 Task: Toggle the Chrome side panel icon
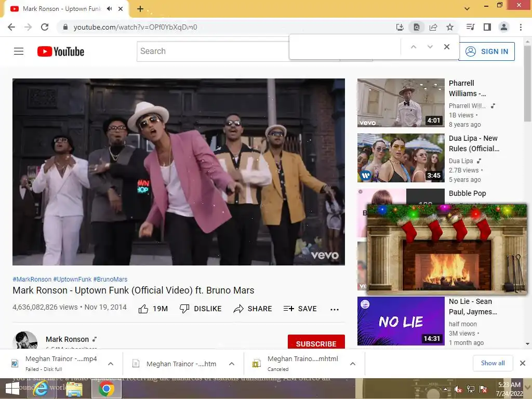(x=487, y=27)
